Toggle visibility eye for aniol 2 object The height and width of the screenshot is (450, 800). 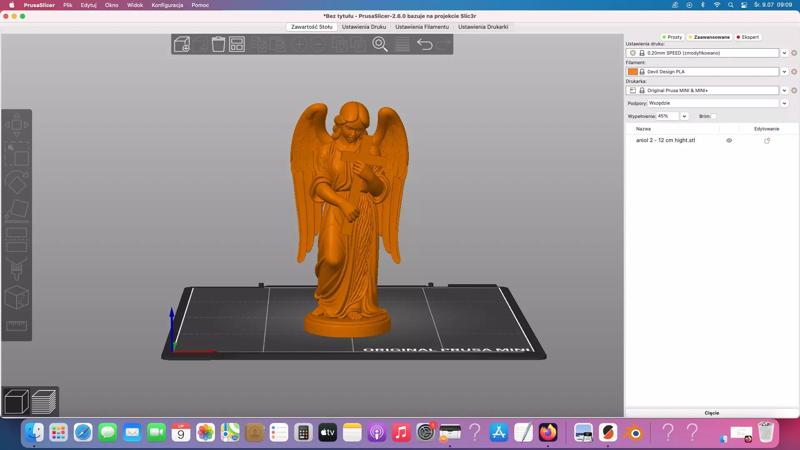pos(729,140)
